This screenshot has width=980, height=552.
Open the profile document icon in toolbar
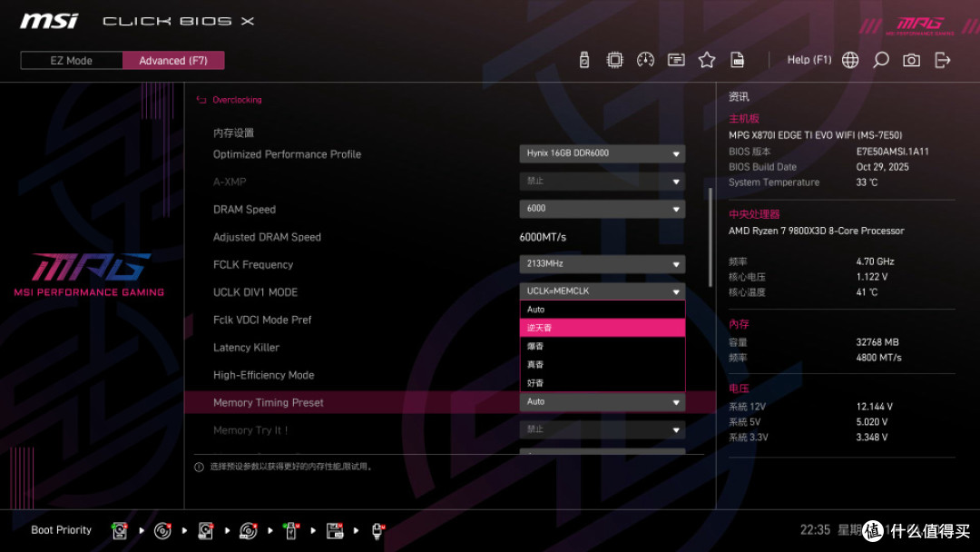tap(738, 60)
